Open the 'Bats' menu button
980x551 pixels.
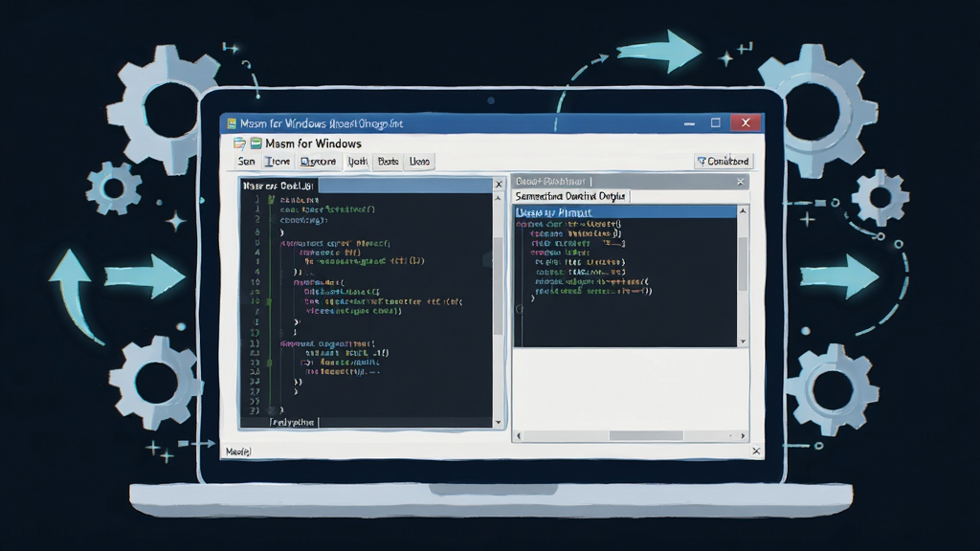(389, 161)
